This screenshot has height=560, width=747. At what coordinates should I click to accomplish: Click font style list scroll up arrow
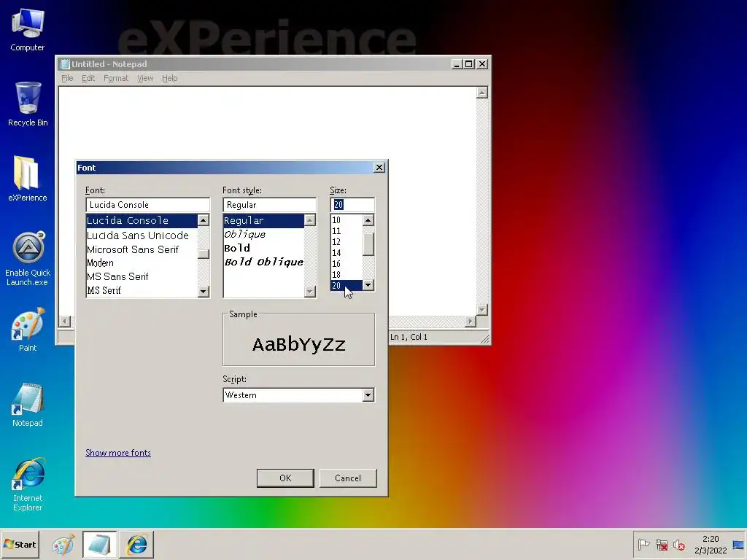pyautogui.click(x=309, y=220)
